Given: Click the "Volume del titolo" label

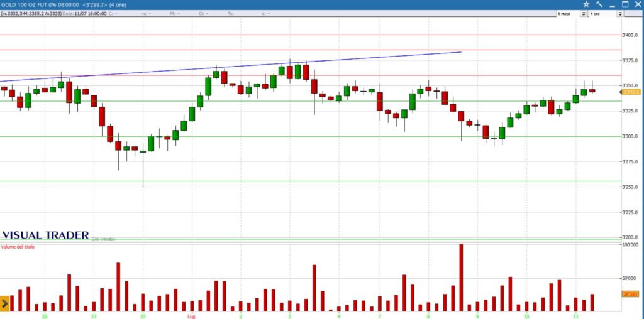Looking at the screenshot, I should [x=18, y=247].
